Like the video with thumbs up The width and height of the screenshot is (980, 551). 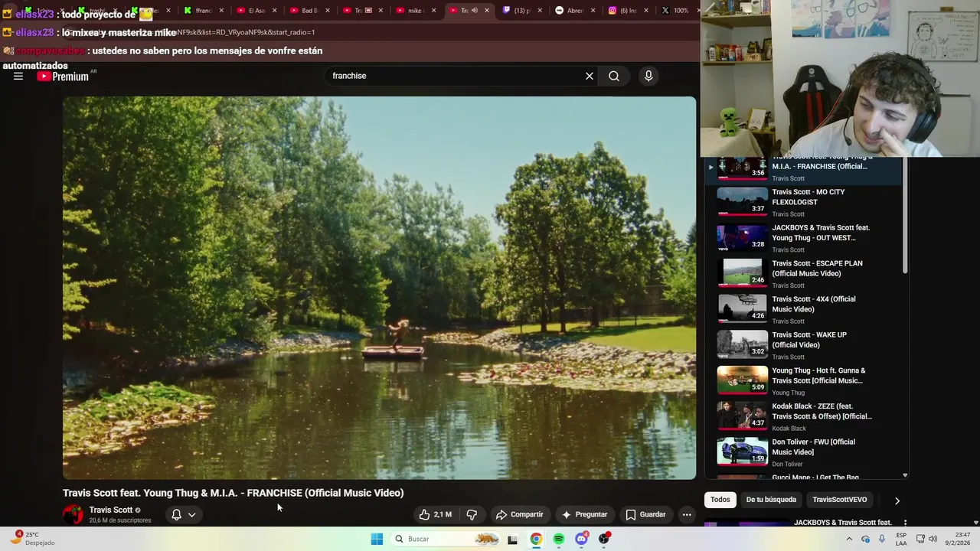tap(435, 514)
